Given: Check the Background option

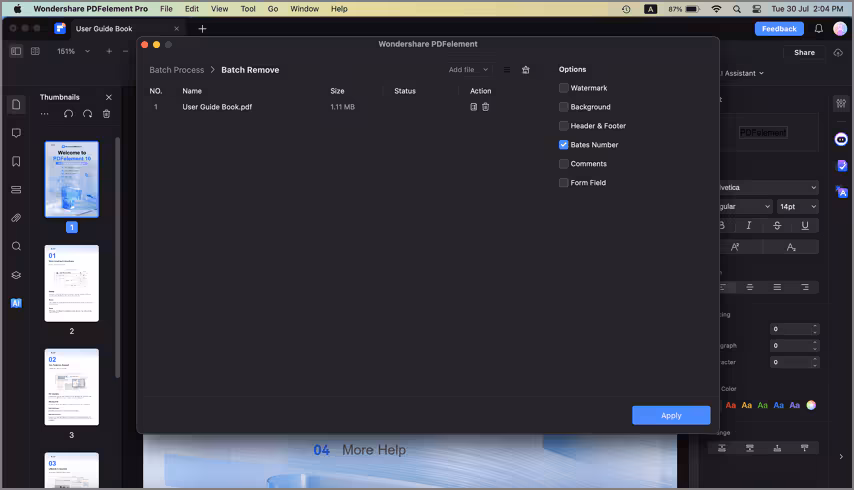Looking at the screenshot, I should pos(564,107).
